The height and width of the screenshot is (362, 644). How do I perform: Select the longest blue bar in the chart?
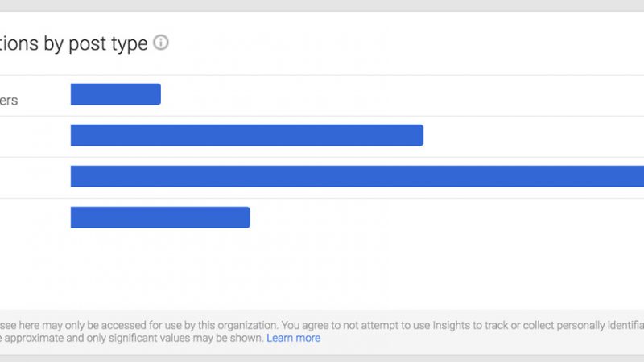[x=357, y=176]
